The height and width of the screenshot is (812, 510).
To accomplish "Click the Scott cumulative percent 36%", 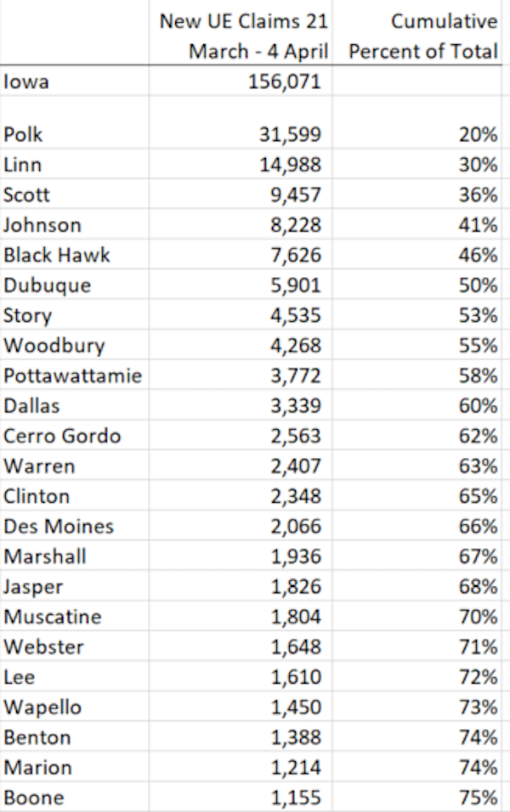I will pyautogui.click(x=416, y=195).
